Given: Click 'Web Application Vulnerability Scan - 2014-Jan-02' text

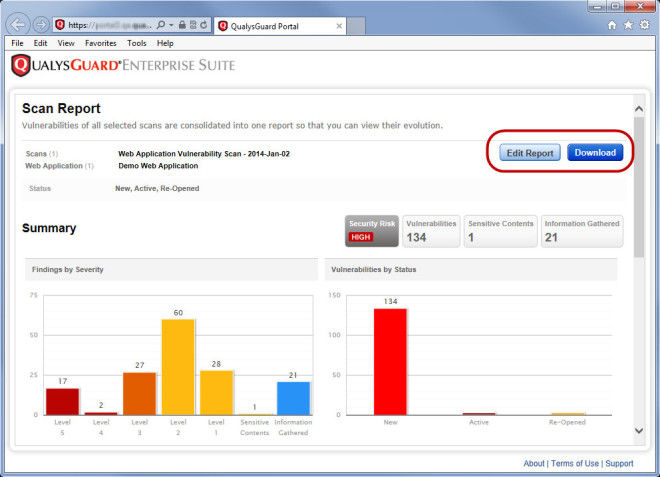Looking at the screenshot, I should (x=204, y=154).
